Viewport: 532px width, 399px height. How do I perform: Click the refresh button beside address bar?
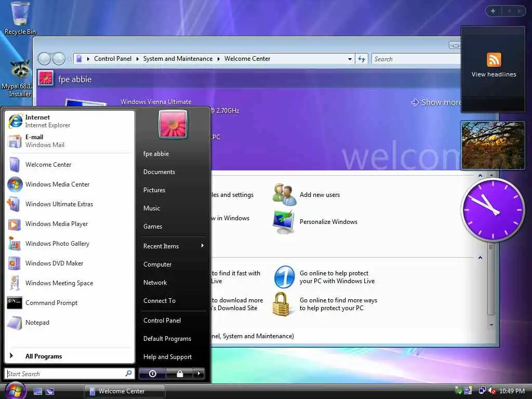point(362,59)
